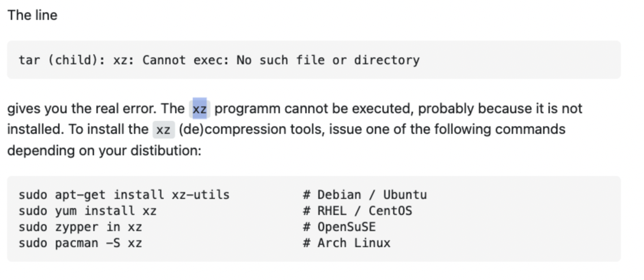Click the '# Arch Linux' comment
644x280 pixels.
pyautogui.click(x=346, y=243)
